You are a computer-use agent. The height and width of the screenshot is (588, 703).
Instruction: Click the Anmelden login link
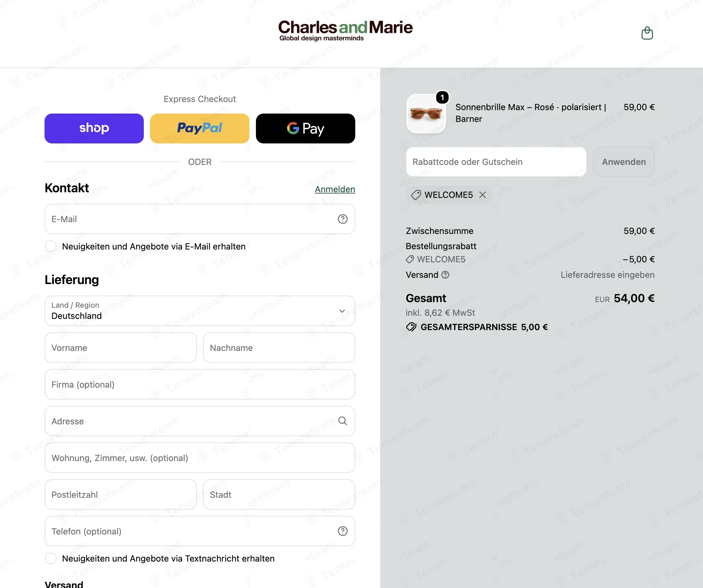[x=335, y=189]
